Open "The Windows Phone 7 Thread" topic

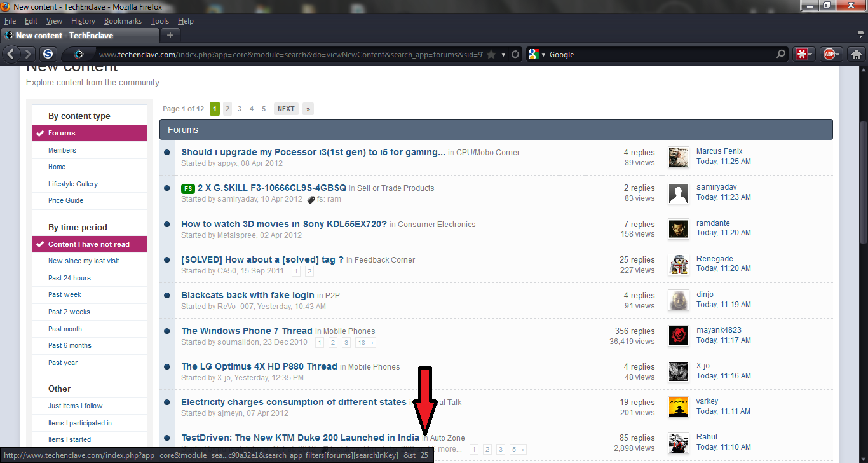(247, 331)
